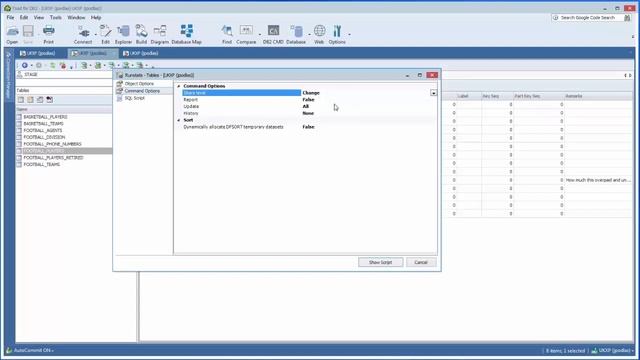Click the STAGE schema selector field

point(64,75)
